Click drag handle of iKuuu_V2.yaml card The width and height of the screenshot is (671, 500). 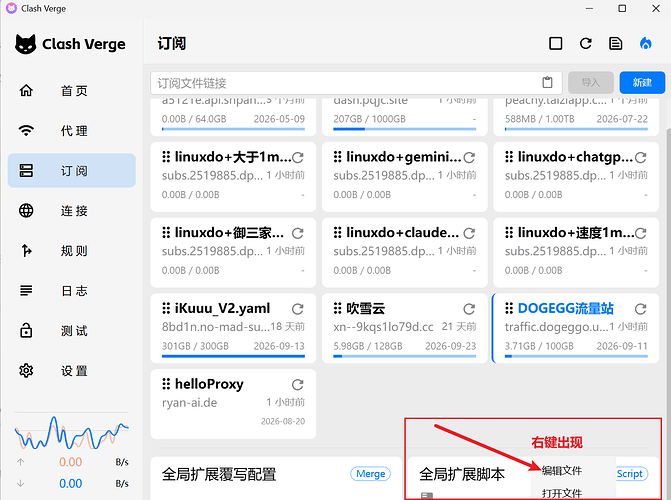coord(166,308)
